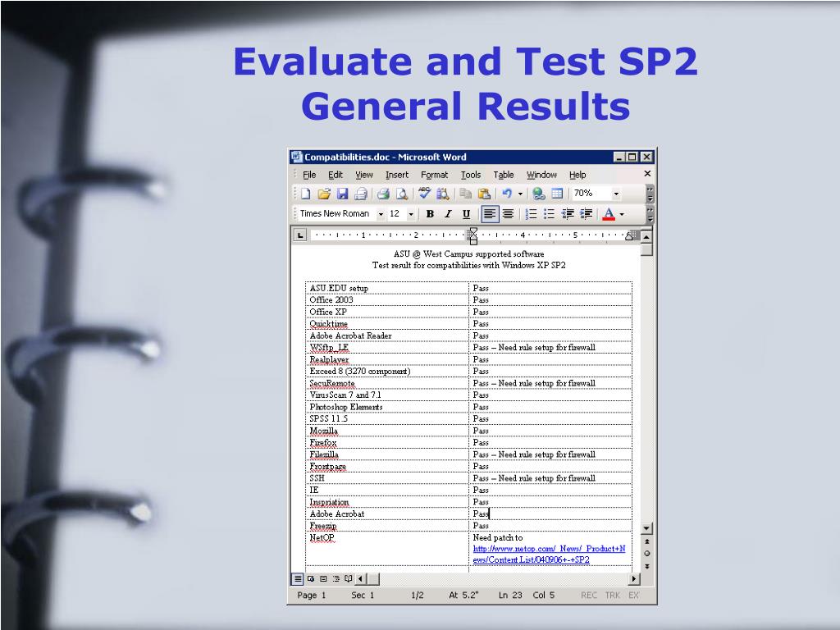Save document with floppy disk icon
The height and width of the screenshot is (630, 840).
(342, 194)
